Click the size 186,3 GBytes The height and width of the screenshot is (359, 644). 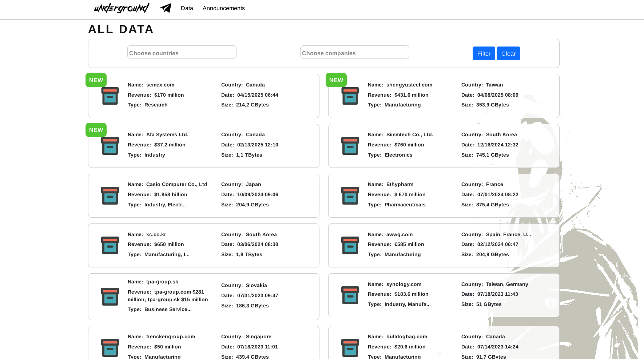click(x=253, y=306)
